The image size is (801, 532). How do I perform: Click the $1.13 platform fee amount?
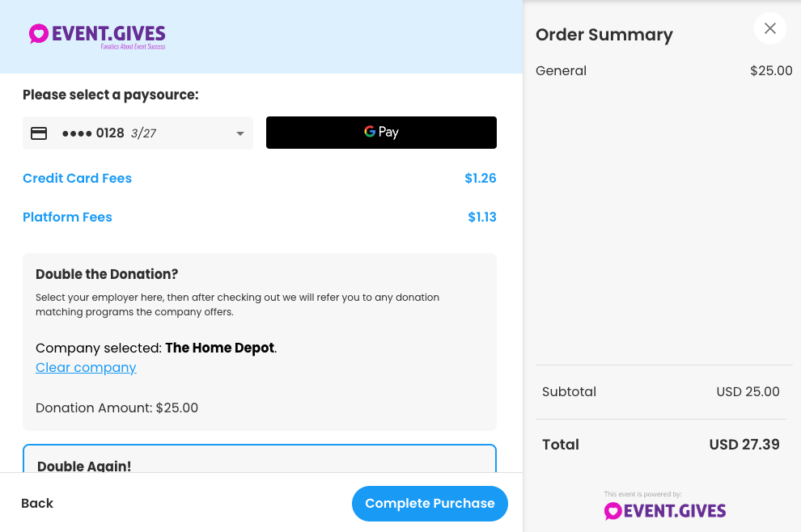point(481,217)
